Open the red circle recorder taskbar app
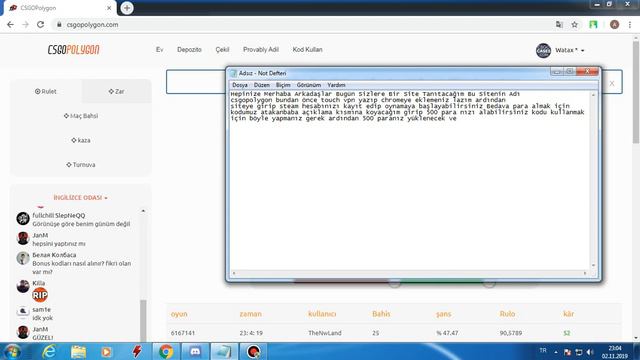This screenshot has height=360, width=640. coord(253,351)
